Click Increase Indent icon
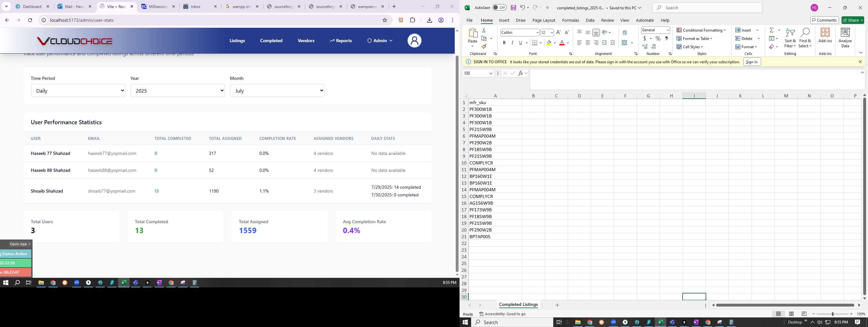This screenshot has width=868, height=327. 613,43
